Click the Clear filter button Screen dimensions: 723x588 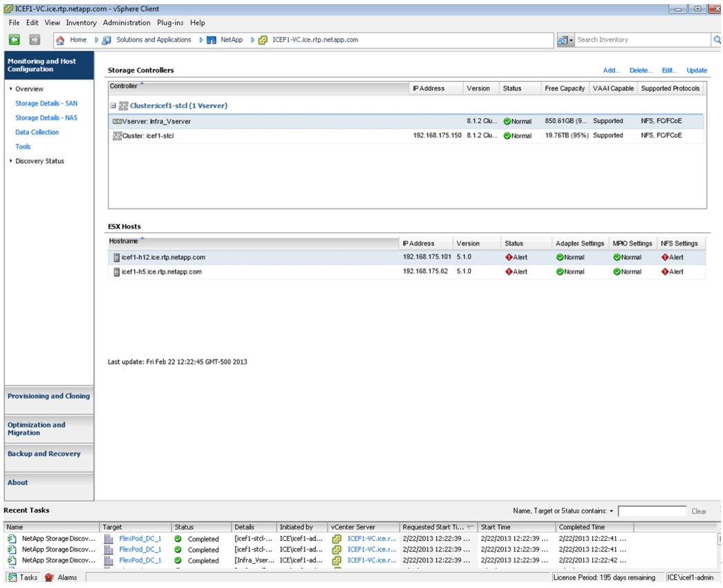699,511
